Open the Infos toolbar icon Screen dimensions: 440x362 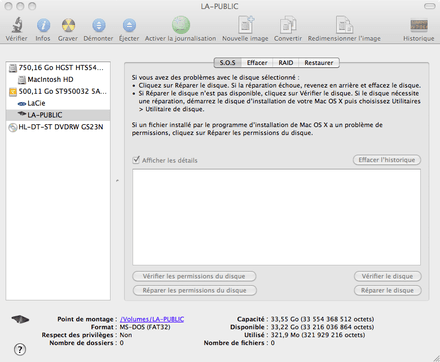(x=43, y=25)
